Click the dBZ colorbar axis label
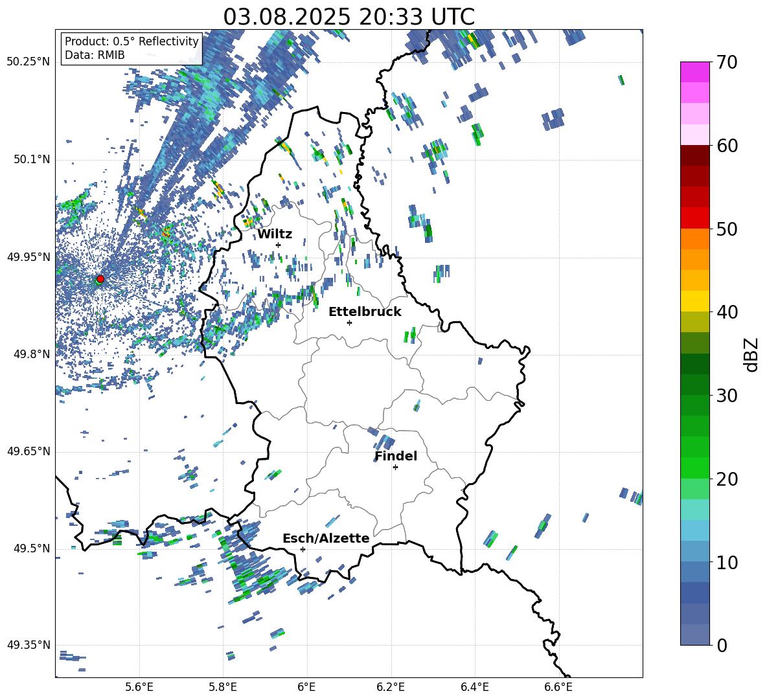 [752, 355]
